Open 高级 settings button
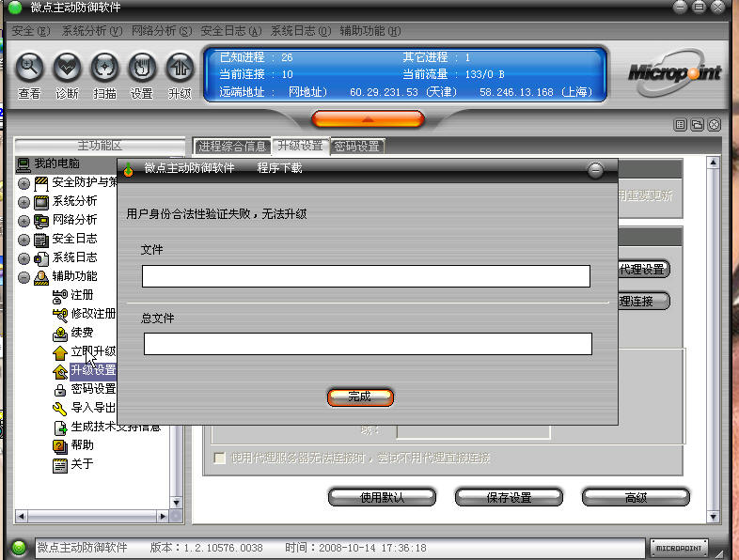 click(x=636, y=497)
